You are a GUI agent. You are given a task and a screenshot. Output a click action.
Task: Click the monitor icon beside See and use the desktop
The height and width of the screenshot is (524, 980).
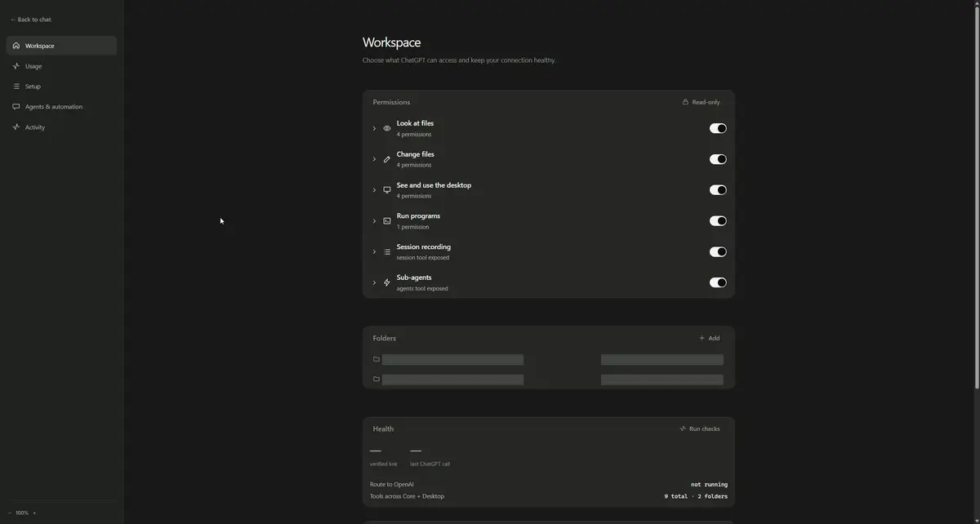point(387,190)
